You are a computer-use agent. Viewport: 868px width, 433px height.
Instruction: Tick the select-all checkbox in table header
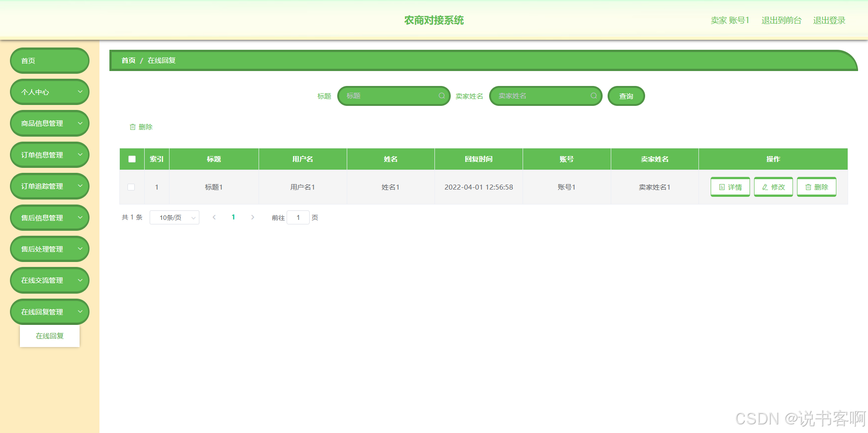click(x=132, y=159)
